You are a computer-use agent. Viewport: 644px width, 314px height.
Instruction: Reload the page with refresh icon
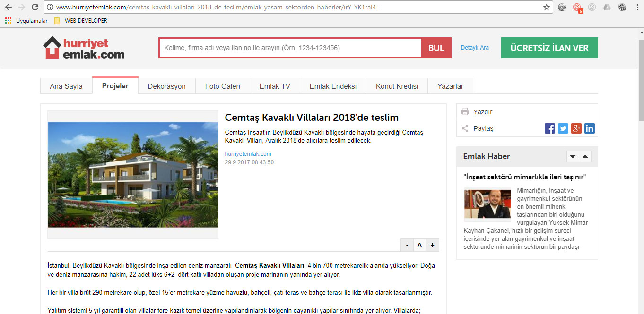(x=35, y=7)
